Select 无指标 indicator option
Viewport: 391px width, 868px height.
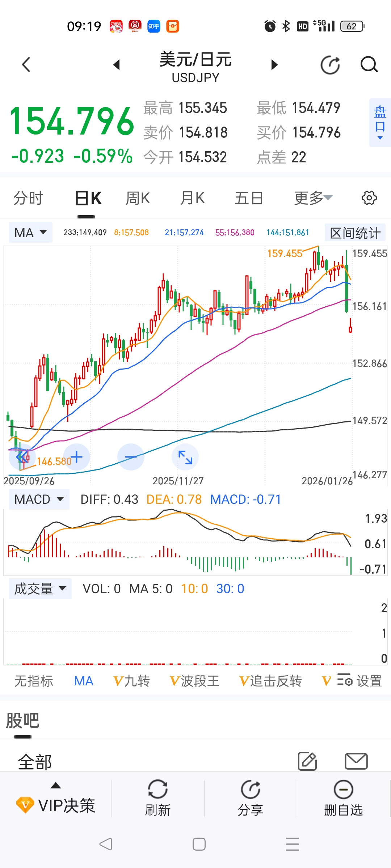coord(34,681)
